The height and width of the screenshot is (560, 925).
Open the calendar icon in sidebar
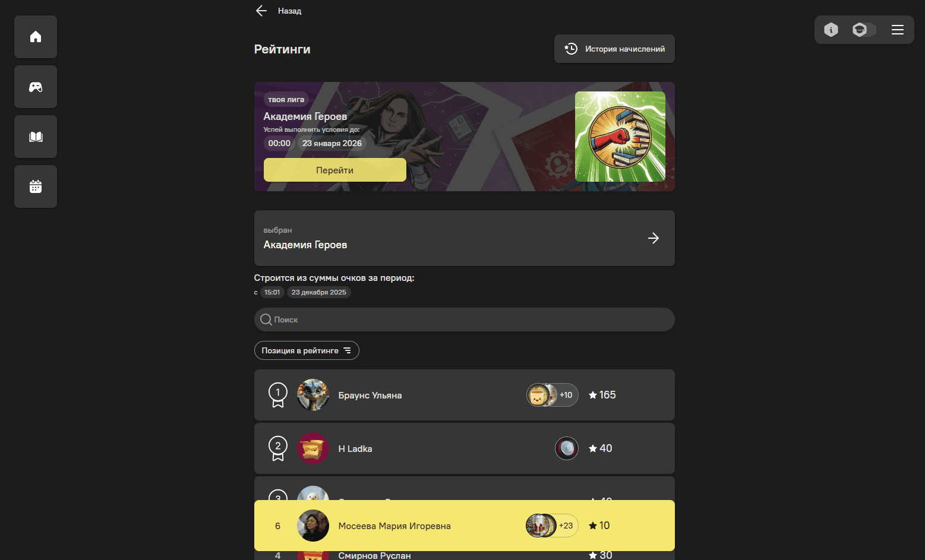click(36, 186)
